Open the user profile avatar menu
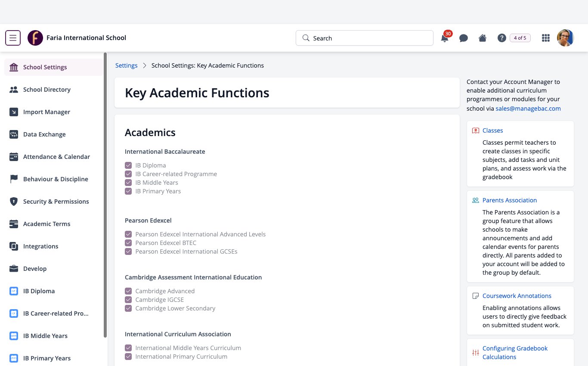Screen dimensions: 588x366 click(x=565, y=38)
